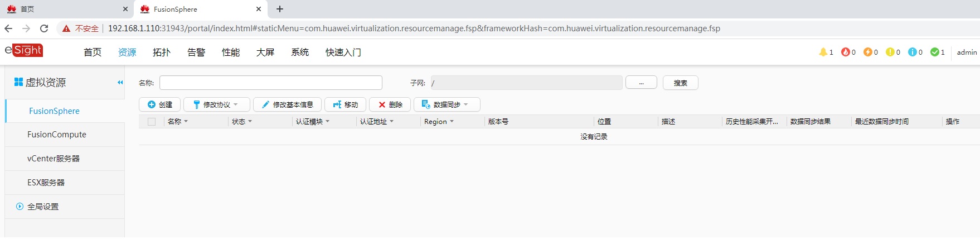This screenshot has width=980, height=239.
Task: Click the 搜索 button
Action: (681, 83)
